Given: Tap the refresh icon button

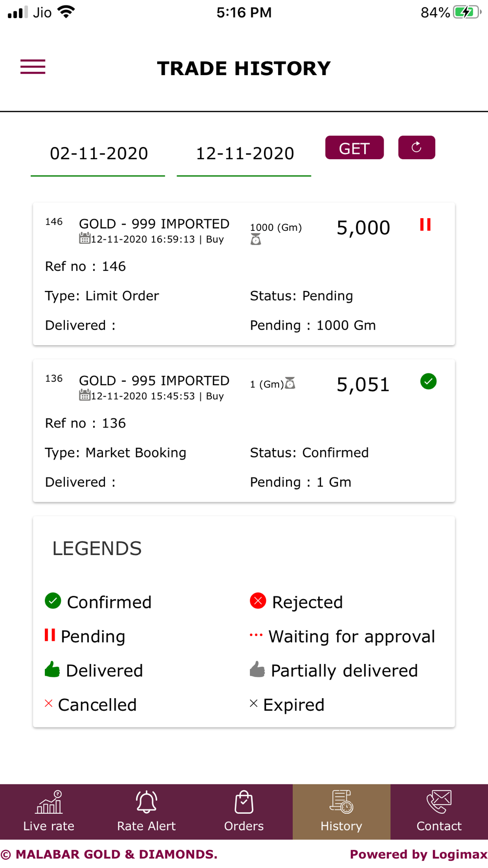Looking at the screenshot, I should 416,147.
